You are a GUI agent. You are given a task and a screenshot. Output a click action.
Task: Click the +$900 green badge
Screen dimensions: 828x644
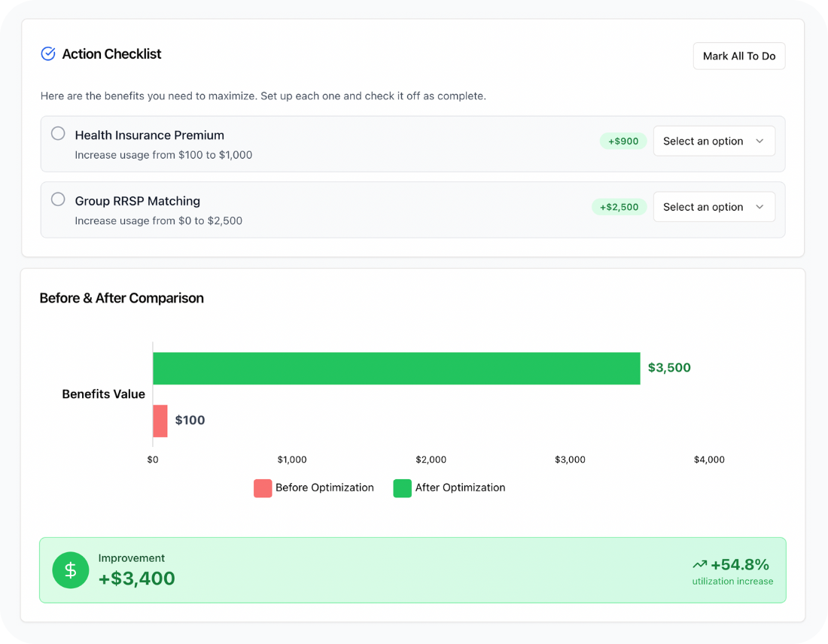coord(623,141)
